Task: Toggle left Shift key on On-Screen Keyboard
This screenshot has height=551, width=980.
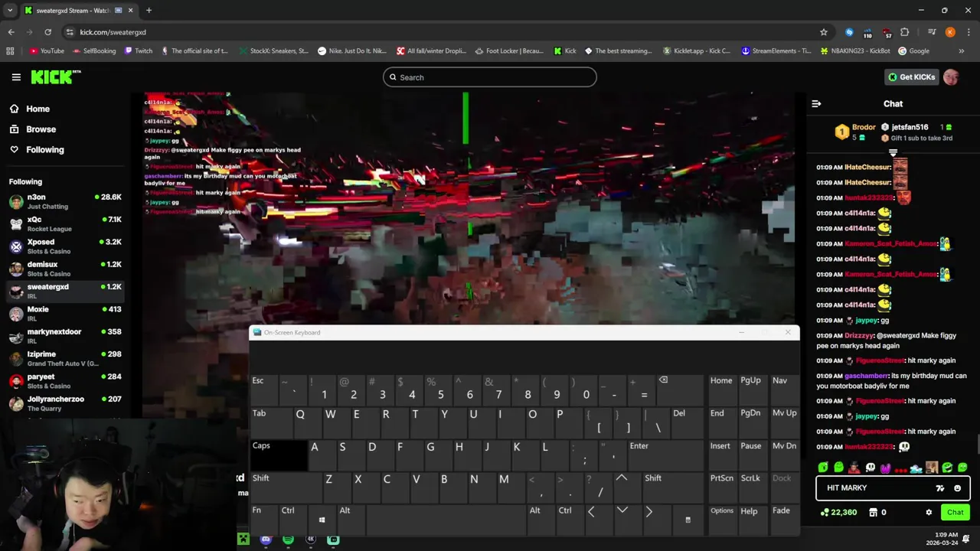Action: pyautogui.click(x=286, y=487)
